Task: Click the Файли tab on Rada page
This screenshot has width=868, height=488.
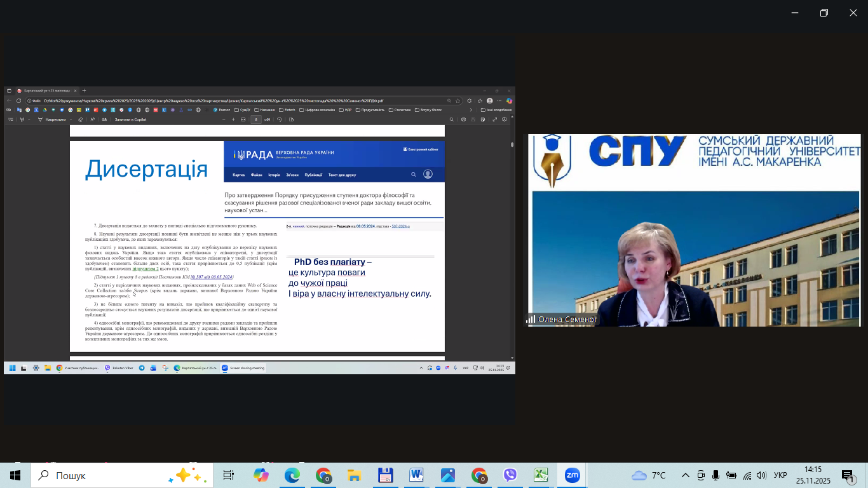Action: pyautogui.click(x=256, y=175)
